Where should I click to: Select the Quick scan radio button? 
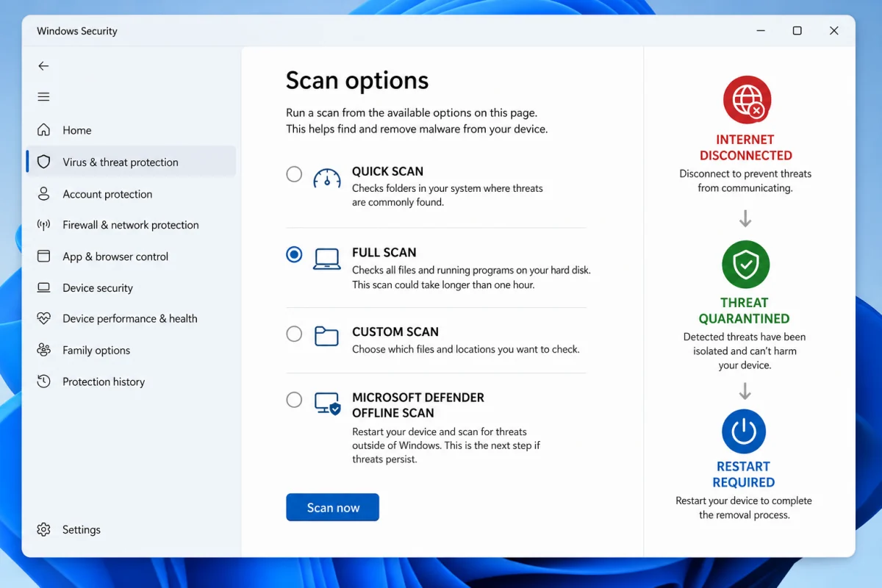[294, 174]
